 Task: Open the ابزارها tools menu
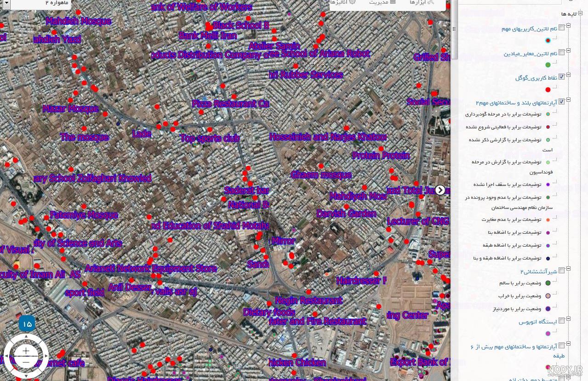tap(422, 2)
